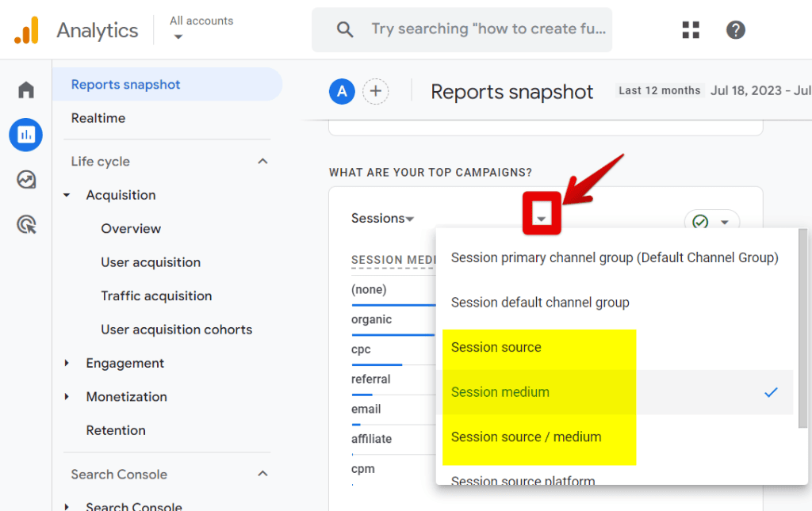This screenshot has width=812, height=511.
Task: Open the Explore icon in sidebar
Action: 25,180
